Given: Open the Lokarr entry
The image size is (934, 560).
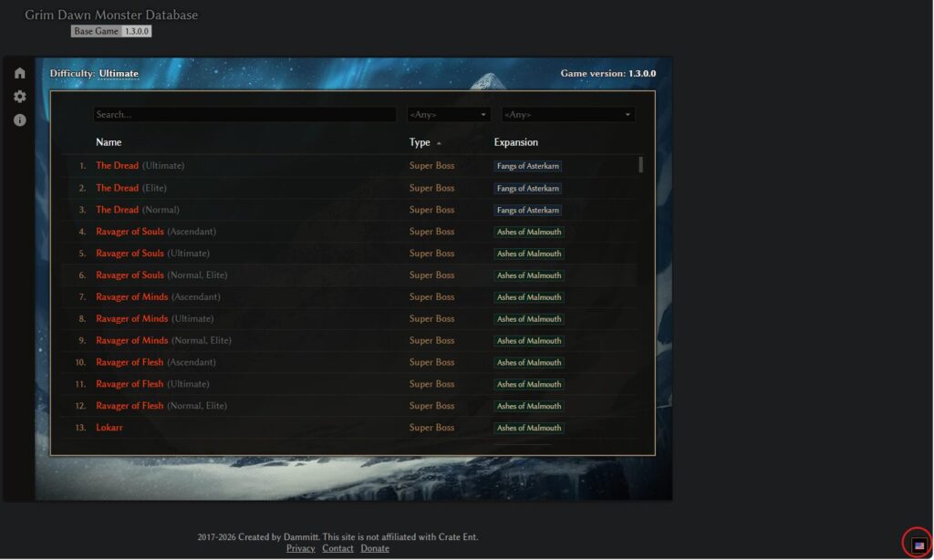Looking at the screenshot, I should tap(109, 428).
